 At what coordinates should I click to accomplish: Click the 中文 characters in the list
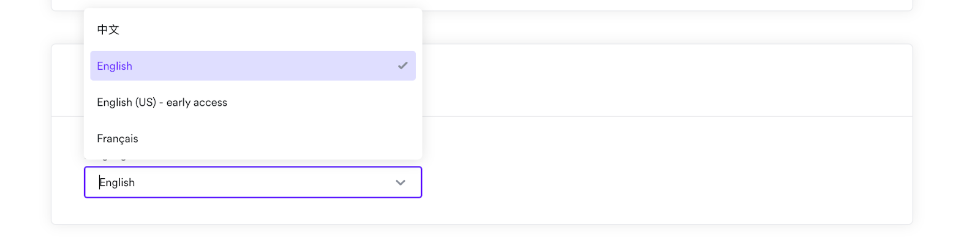(108, 29)
